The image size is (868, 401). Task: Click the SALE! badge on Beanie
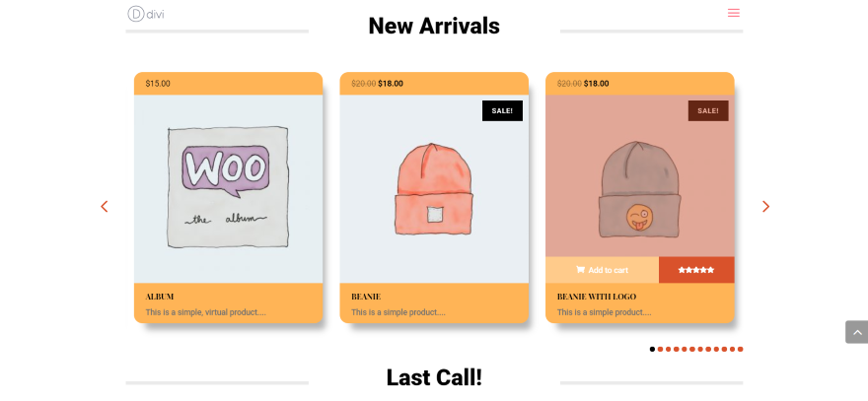[x=502, y=110]
